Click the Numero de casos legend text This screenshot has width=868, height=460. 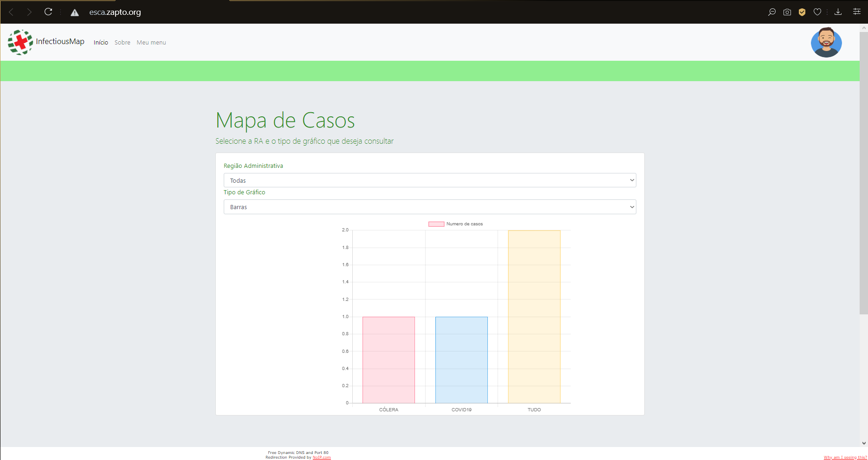(465, 224)
